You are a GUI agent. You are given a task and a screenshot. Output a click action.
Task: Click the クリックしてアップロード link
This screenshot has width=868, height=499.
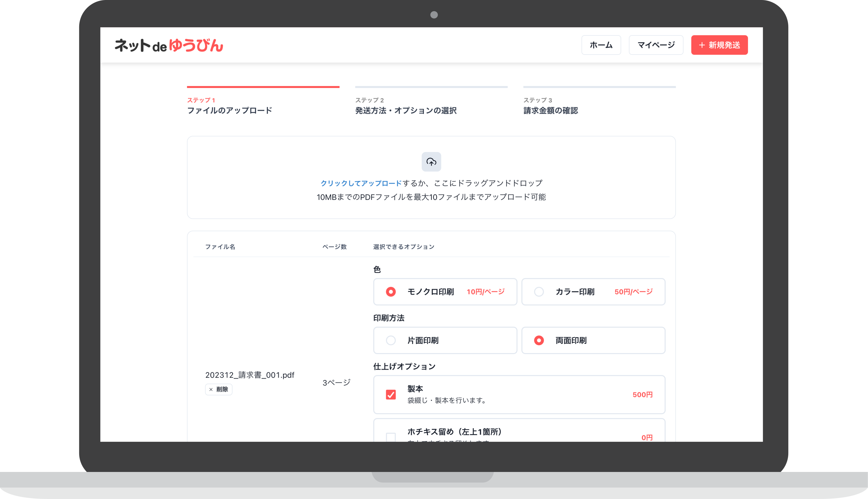361,183
